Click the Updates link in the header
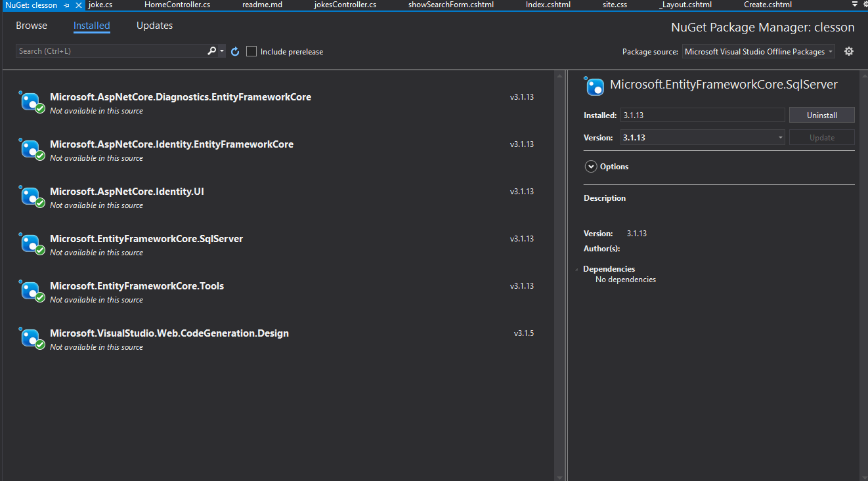 pyautogui.click(x=154, y=25)
